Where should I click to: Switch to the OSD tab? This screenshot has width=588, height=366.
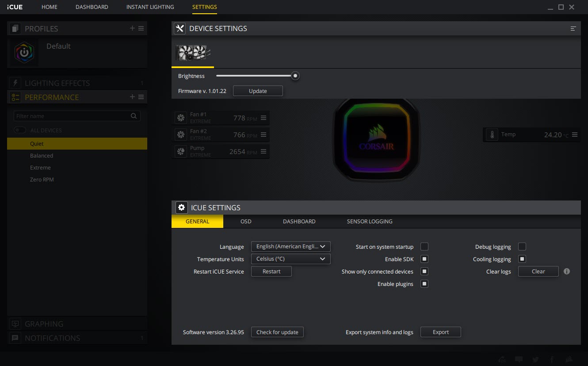click(x=246, y=221)
